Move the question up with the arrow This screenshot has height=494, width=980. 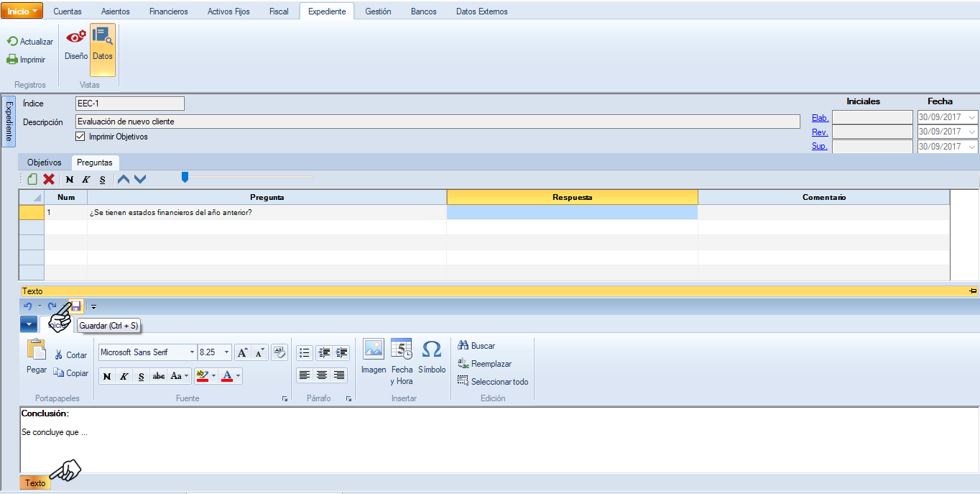[124, 179]
